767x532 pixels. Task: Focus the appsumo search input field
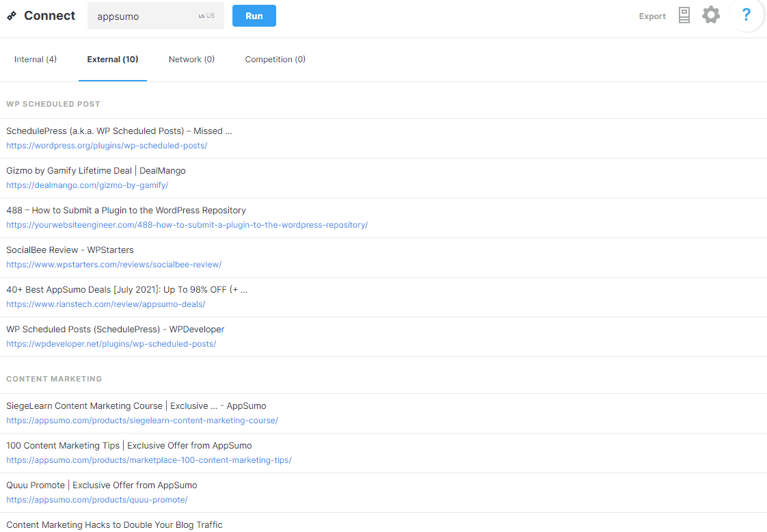click(x=156, y=16)
